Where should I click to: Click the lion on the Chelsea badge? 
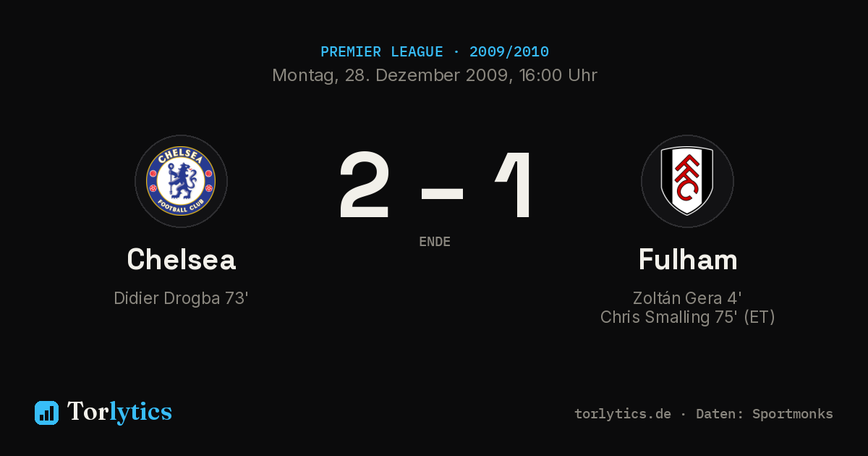coord(179,182)
